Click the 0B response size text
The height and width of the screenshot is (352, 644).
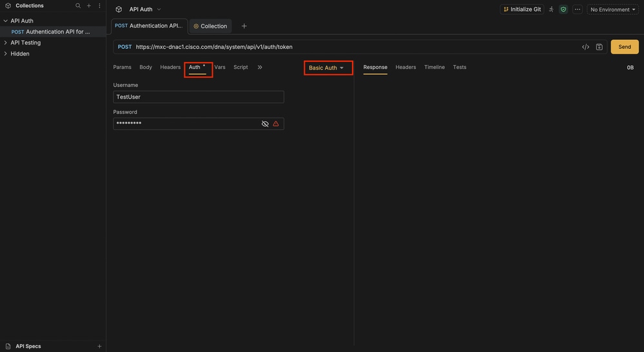pyautogui.click(x=630, y=67)
